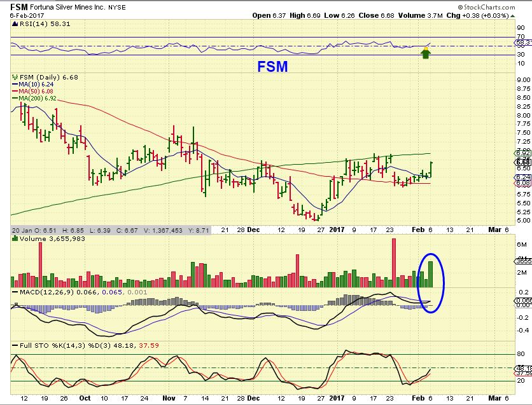Screen dimensions: 532x405
Task: Click the 0.066 MACD value tag
Action: 524,300
